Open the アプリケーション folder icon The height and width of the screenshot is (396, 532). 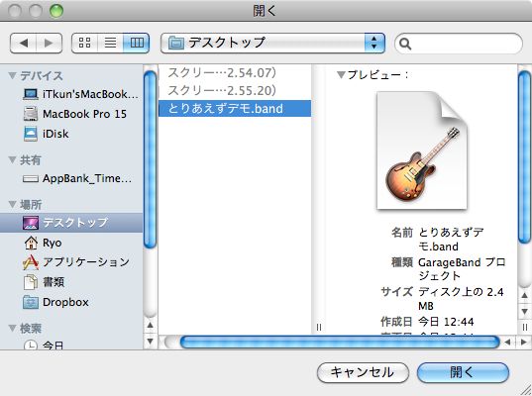coord(30,262)
